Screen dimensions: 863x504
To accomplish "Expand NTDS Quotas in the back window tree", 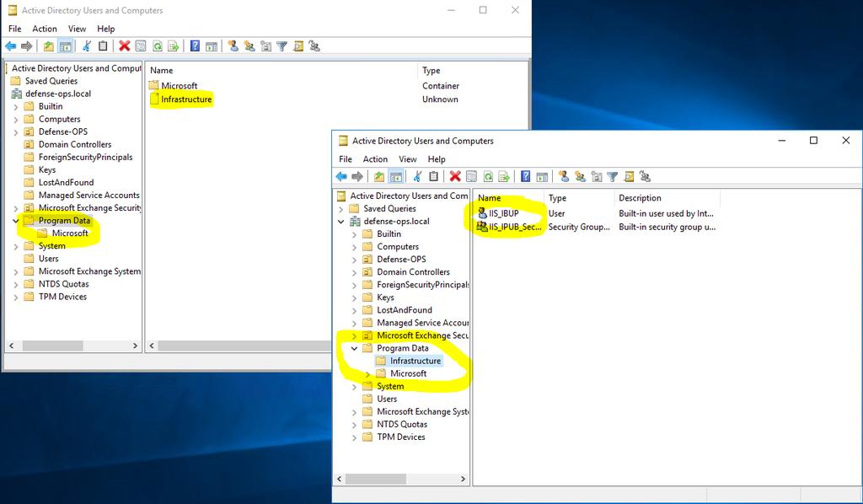I will point(15,285).
